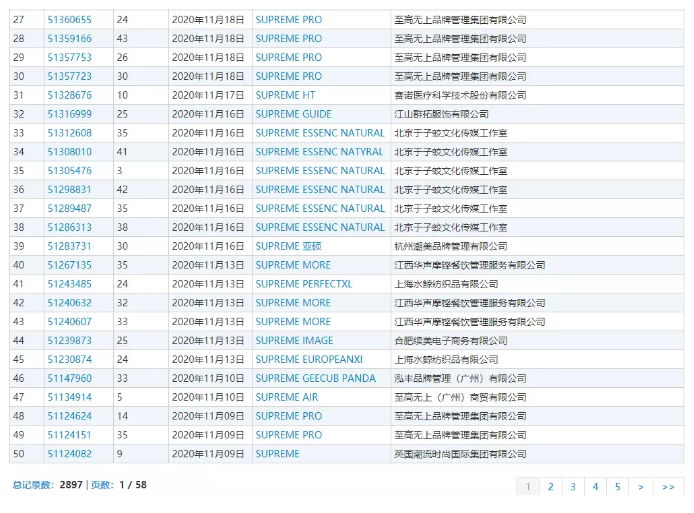The width and height of the screenshot is (694, 513).
Task: Click SUPREME MORE in row 42
Action: 293,303
